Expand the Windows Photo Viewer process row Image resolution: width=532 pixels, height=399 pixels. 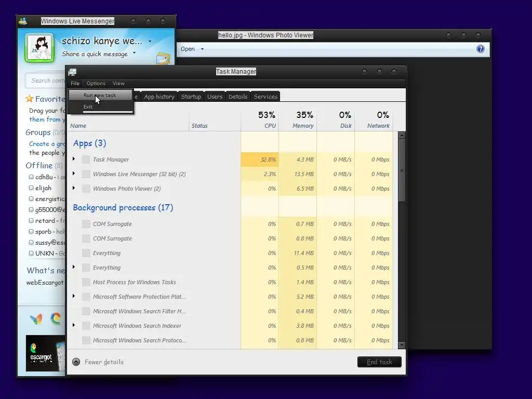tap(74, 188)
